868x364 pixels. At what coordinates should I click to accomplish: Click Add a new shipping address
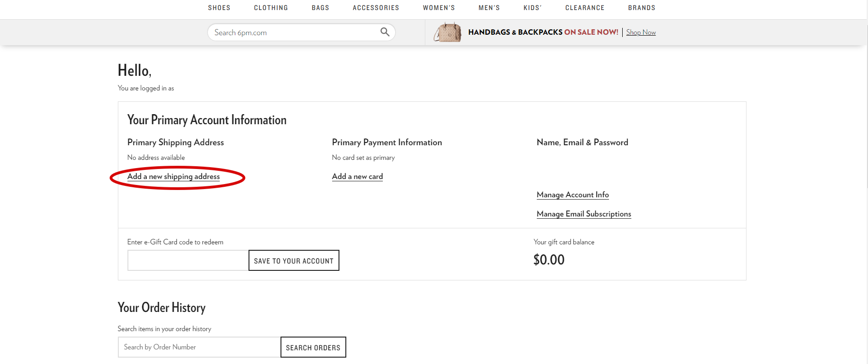pos(174,177)
